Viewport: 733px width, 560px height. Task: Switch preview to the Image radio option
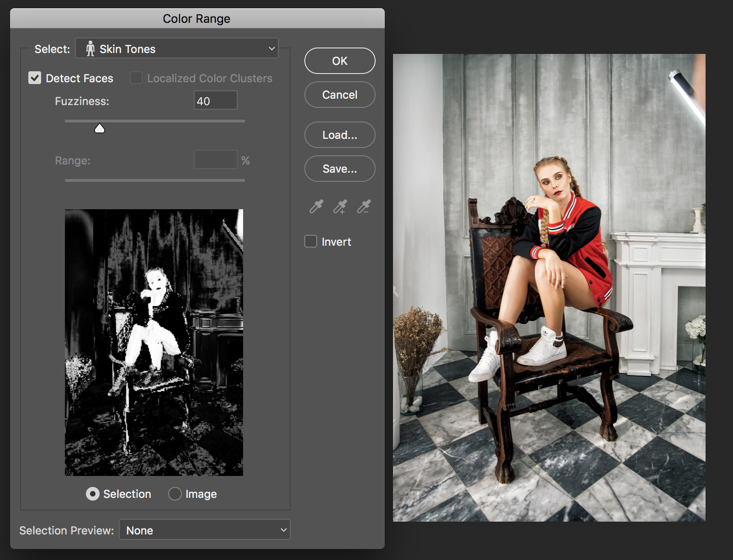(x=175, y=494)
